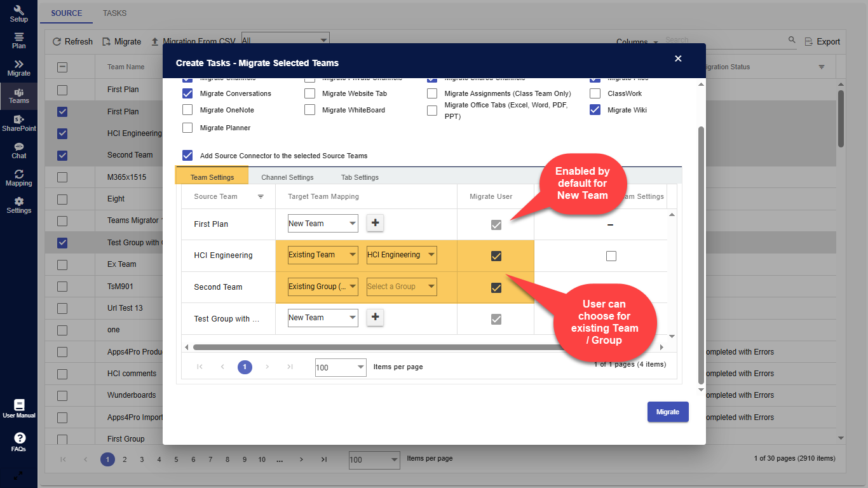Uncheck Migrate User for Second Team
The width and height of the screenshot is (868, 488).
coord(496,288)
